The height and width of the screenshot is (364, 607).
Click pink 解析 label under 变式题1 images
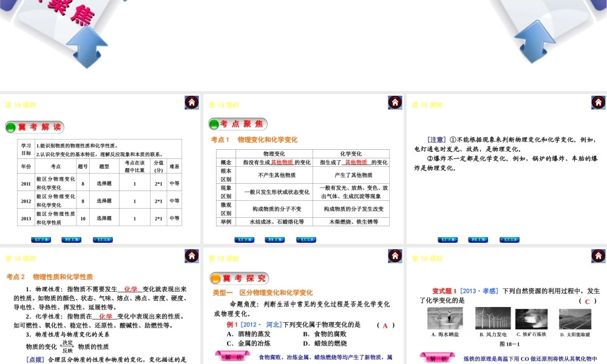pyautogui.click(x=438, y=358)
